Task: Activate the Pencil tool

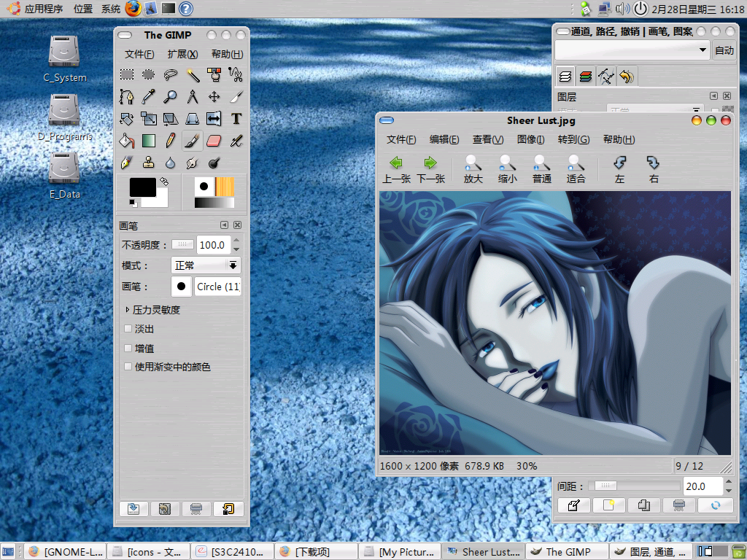Action: (171, 141)
